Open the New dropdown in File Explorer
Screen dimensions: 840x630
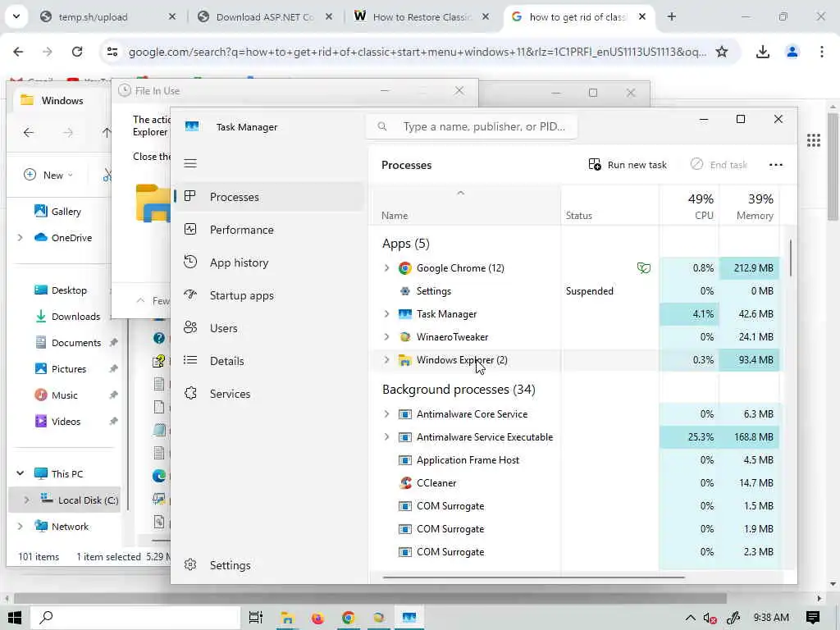(48, 175)
